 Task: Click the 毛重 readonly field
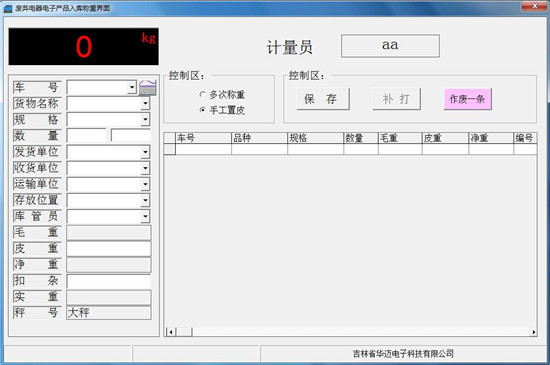(109, 232)
